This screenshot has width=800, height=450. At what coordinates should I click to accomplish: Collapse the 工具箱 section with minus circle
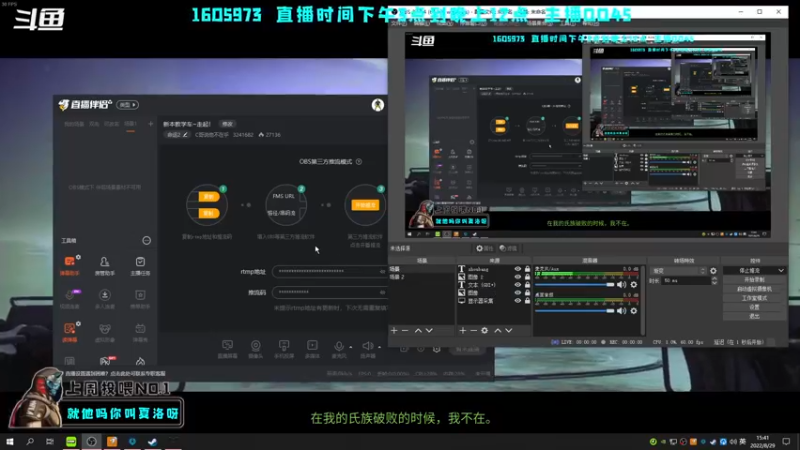[x=146, y=240]
